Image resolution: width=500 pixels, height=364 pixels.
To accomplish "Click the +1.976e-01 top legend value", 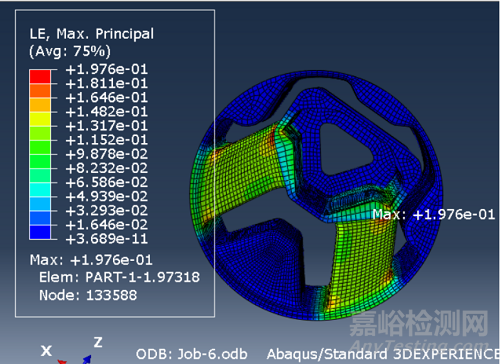I will click(107, 69).
